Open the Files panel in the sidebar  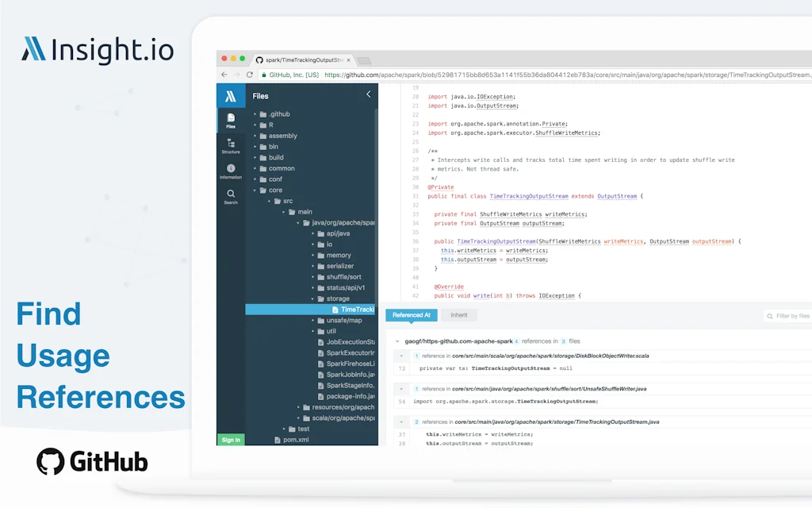pyautogui.click(x=230, y=121)
